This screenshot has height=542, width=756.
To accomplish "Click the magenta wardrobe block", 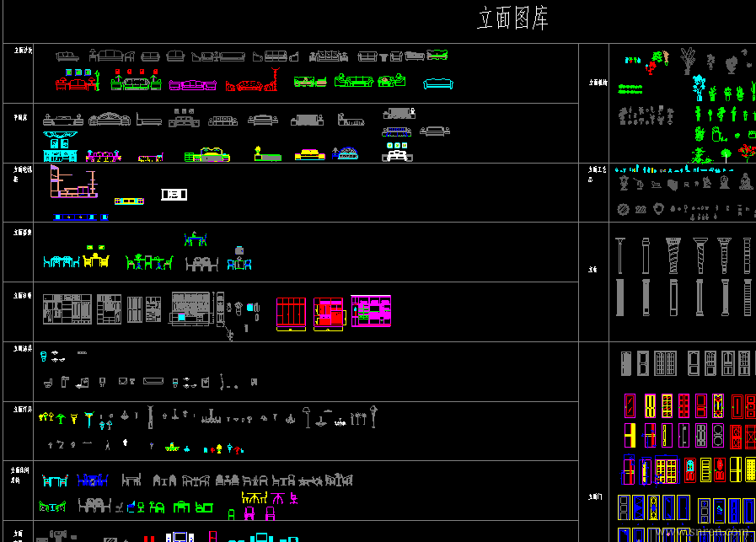I will click(371, 311).
